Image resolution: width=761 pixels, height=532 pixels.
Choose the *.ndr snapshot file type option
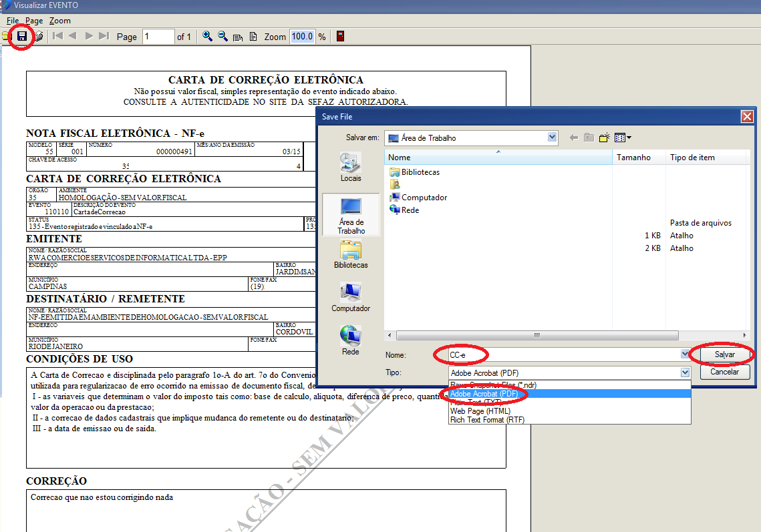[x=570, y=385]
